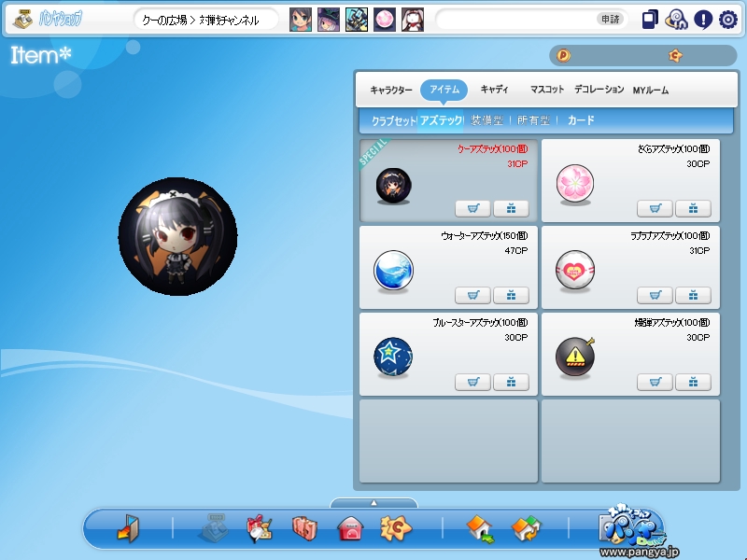Select the クラブセット sub-tab
Screen dimensions: 747x560
click(393, 120)
